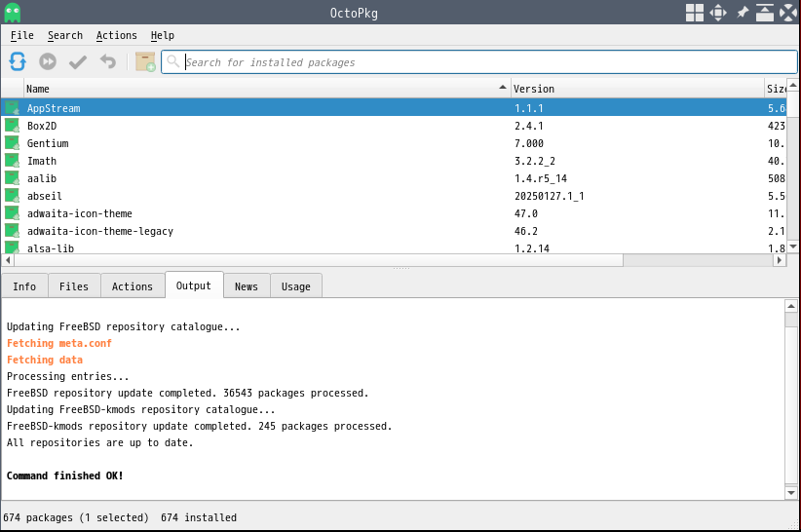801x532 pixels.
Task: Switch to the Info tab
Action: [x=24, y=286]
